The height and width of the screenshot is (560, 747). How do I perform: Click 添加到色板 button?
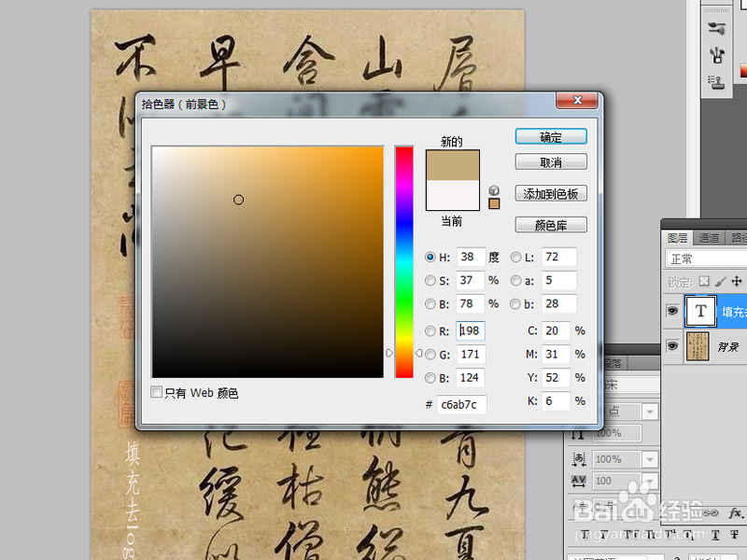(551, 193)
